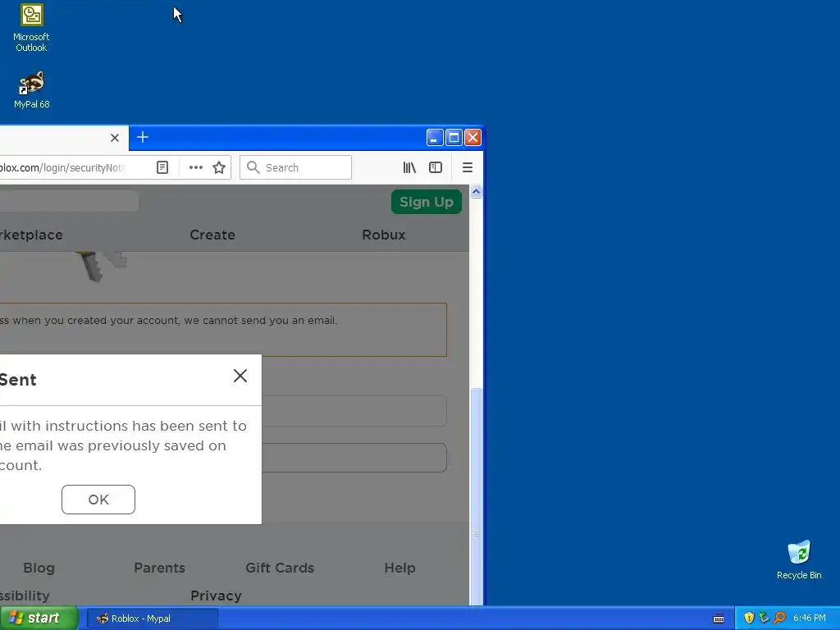Open the Marketplace nav item
The image size is (840, 630).
pos(31,235)
